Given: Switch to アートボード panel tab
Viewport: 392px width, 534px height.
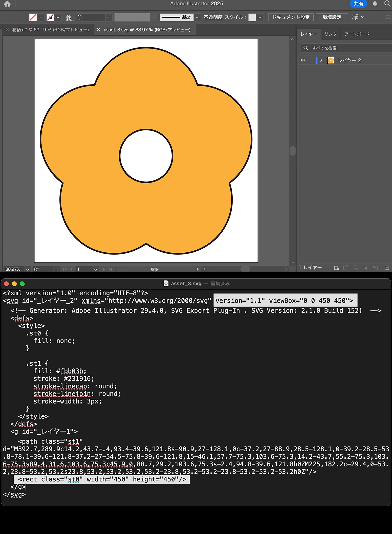Looking at the screenshot, I should [x=357, y=34].
